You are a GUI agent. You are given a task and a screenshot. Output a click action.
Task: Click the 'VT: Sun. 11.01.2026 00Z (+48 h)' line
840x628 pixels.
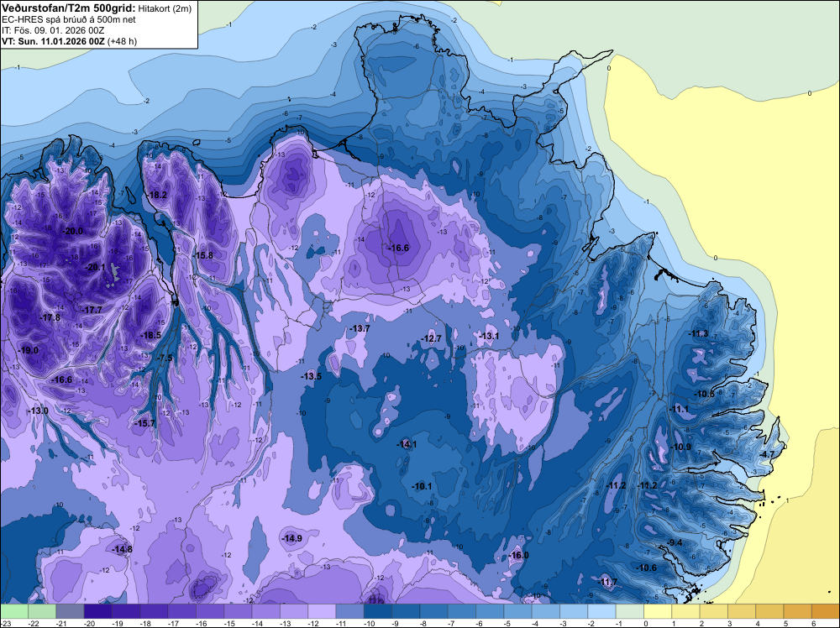point(69,41)
